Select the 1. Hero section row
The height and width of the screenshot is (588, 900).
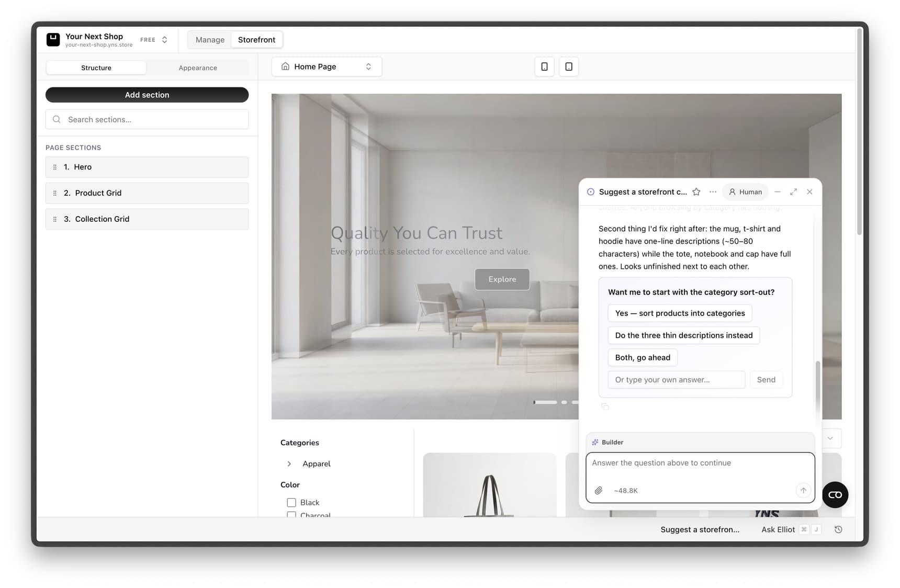click(x=147, y=167)
